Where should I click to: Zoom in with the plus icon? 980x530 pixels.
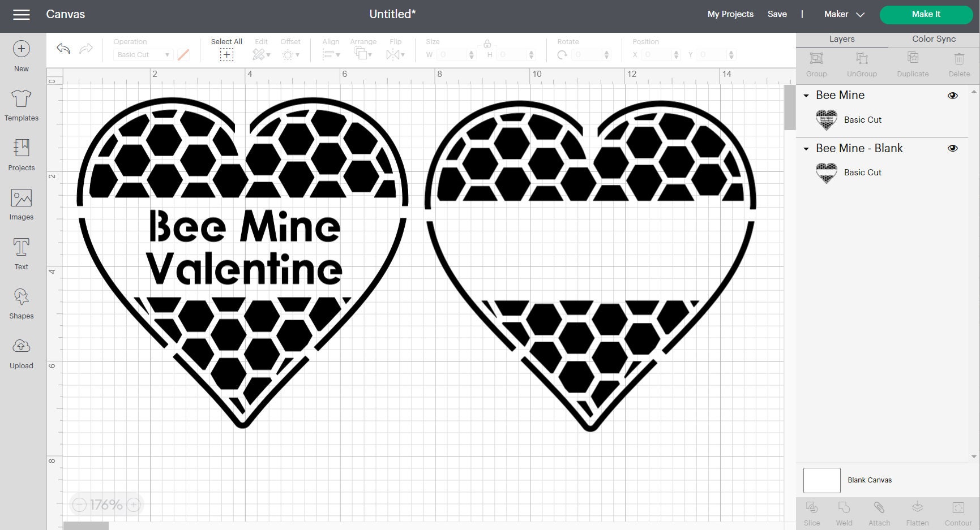click(x=134, y=505)
